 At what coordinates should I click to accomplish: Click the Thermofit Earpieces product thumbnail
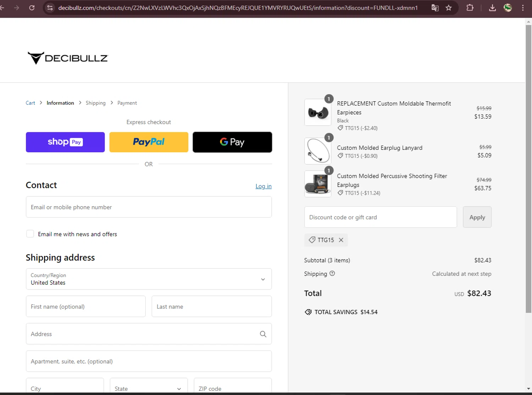(x=318, y=112)
